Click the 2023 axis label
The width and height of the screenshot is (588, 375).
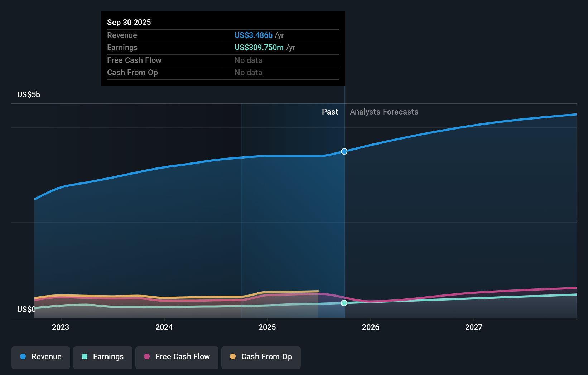coord(61,327)
